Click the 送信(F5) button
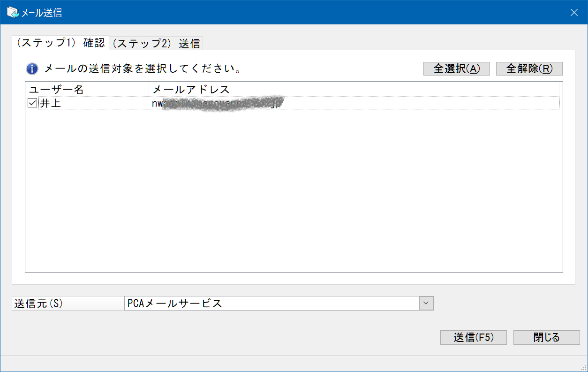 click(473, 337)
